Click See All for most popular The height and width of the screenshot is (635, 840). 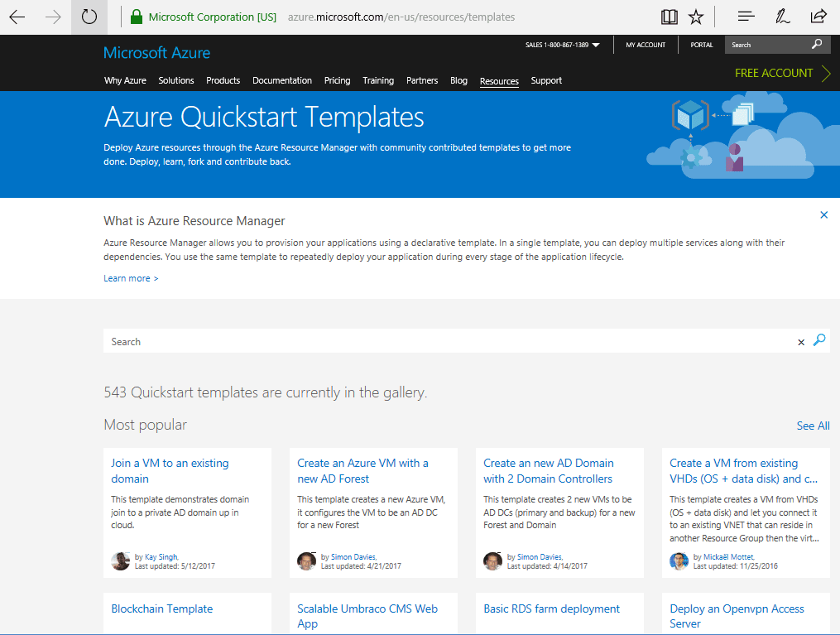[x=813, y=426]
